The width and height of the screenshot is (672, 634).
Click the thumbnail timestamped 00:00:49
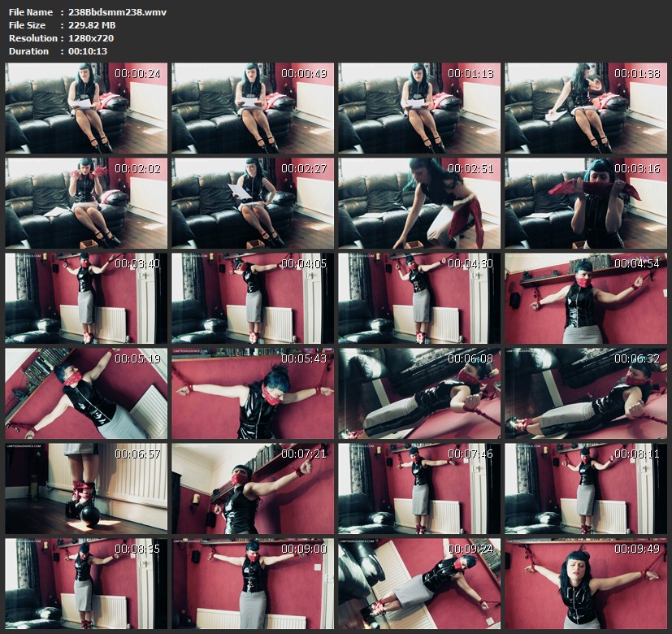click(253, 108)
